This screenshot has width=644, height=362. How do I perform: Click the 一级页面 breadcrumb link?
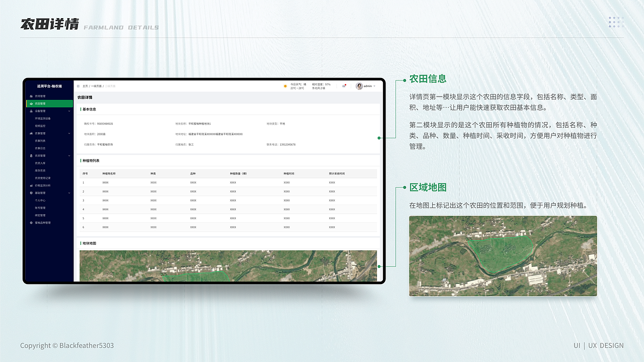96,86
